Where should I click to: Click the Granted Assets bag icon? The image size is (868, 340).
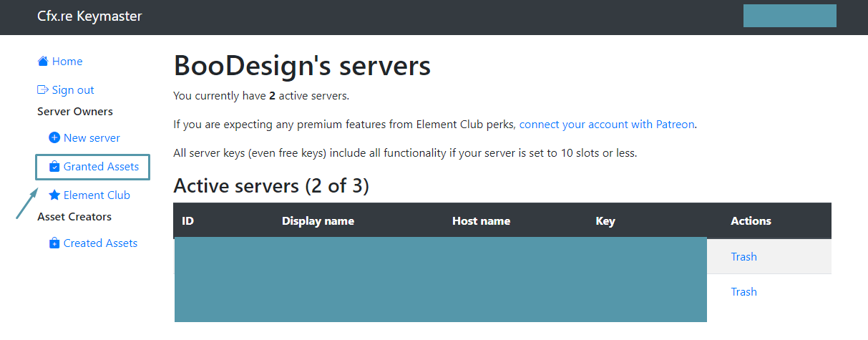click(54, 167)
